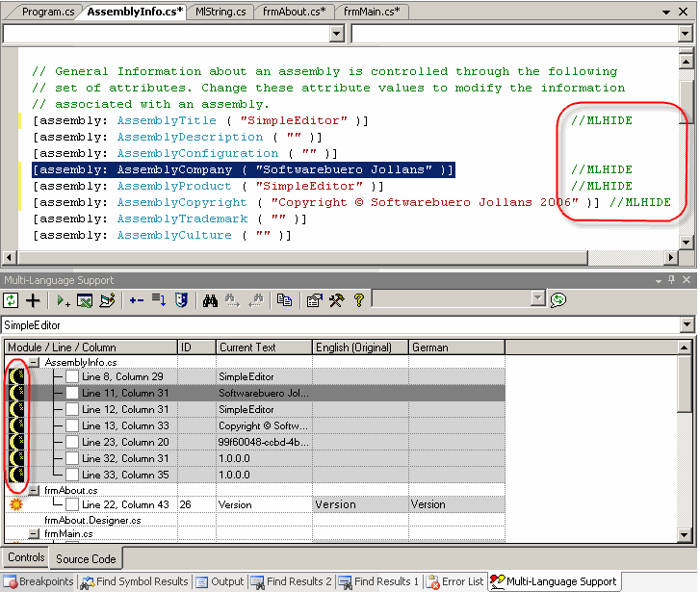The image size is (700, 592).
Task: Open the SimpleEditor project dropdown
Action: pyautogui.click(x=685, y=325)
